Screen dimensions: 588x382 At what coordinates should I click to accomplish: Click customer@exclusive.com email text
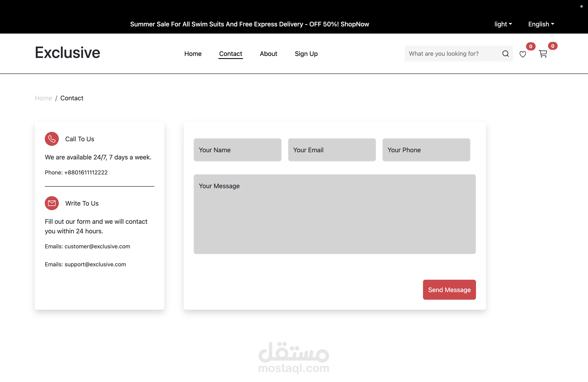[97, 246]
